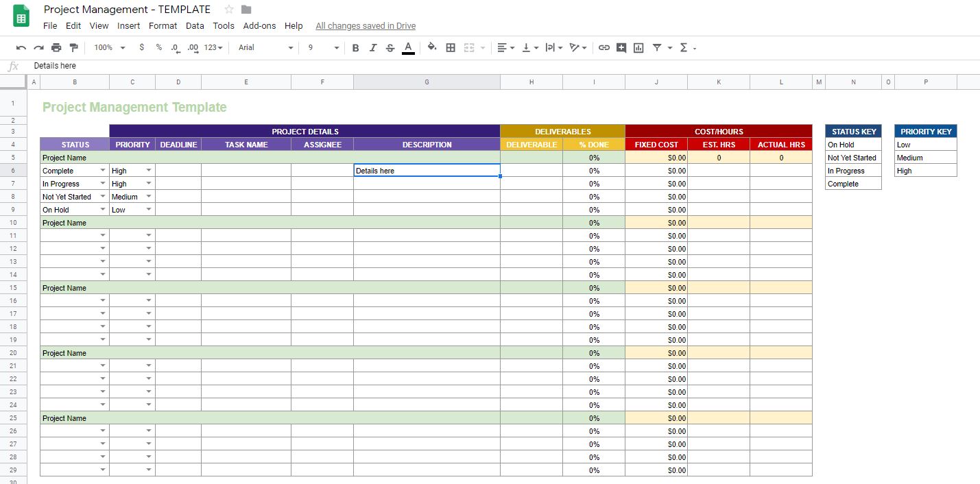The image size is (980, 484).
Task: Open Google Sheets home
Action: point(21,17)
